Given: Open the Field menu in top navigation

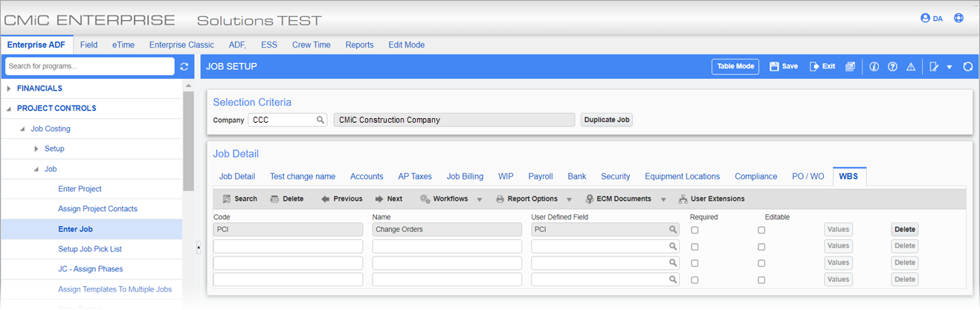Looking at the screenshot, I should 89,45.
